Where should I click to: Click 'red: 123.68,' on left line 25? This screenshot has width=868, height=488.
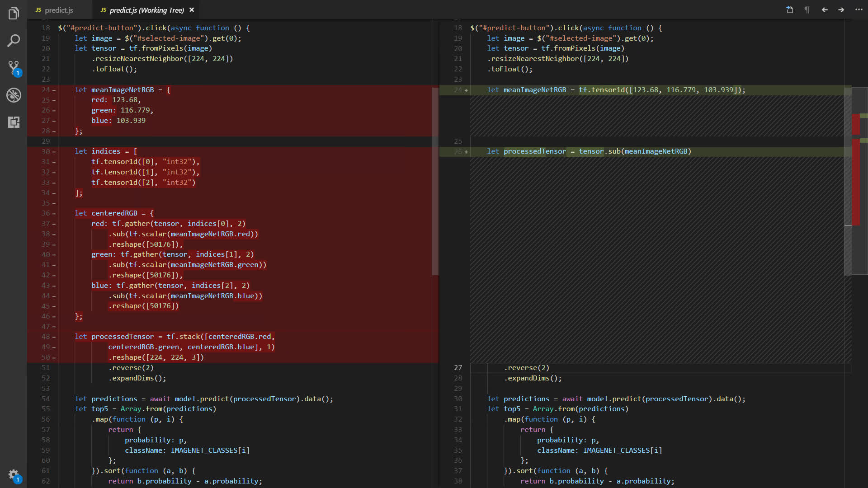point(116,100)
